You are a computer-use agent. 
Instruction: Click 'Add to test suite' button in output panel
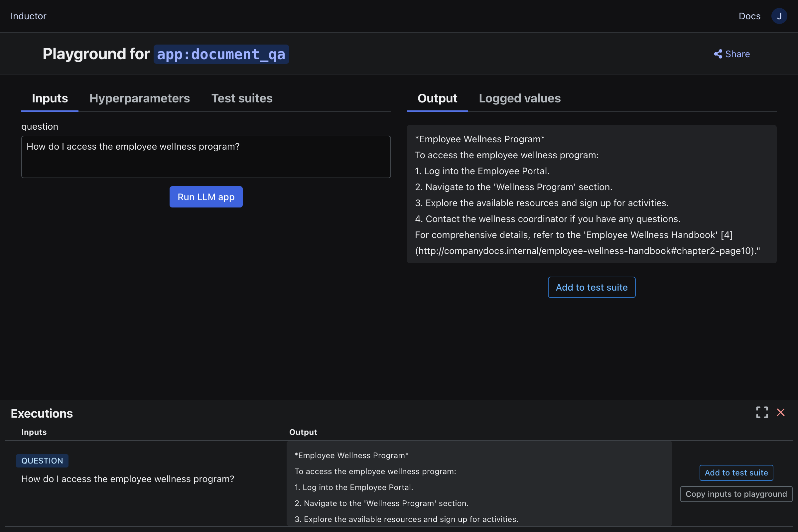point(592,287)
